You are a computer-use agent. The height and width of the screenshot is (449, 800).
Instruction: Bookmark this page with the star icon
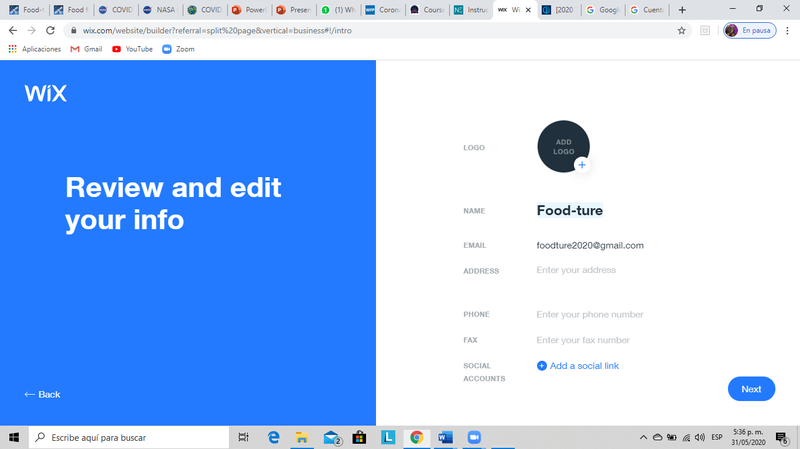point(681,31)
